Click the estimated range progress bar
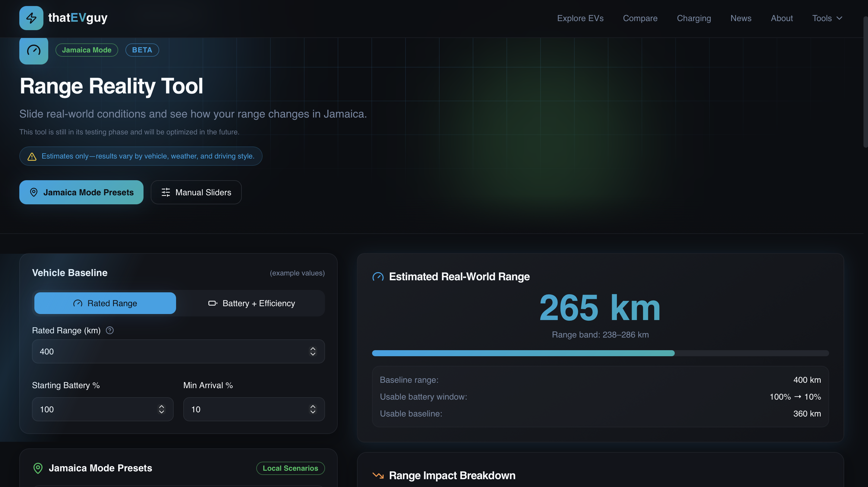 [x=600, y=353]
